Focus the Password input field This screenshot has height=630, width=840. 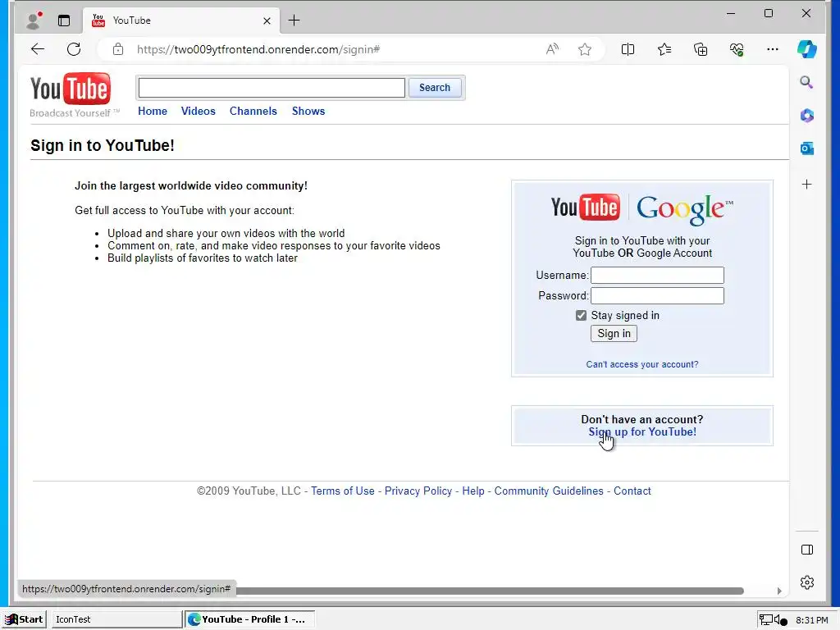[x=657, y=295]
